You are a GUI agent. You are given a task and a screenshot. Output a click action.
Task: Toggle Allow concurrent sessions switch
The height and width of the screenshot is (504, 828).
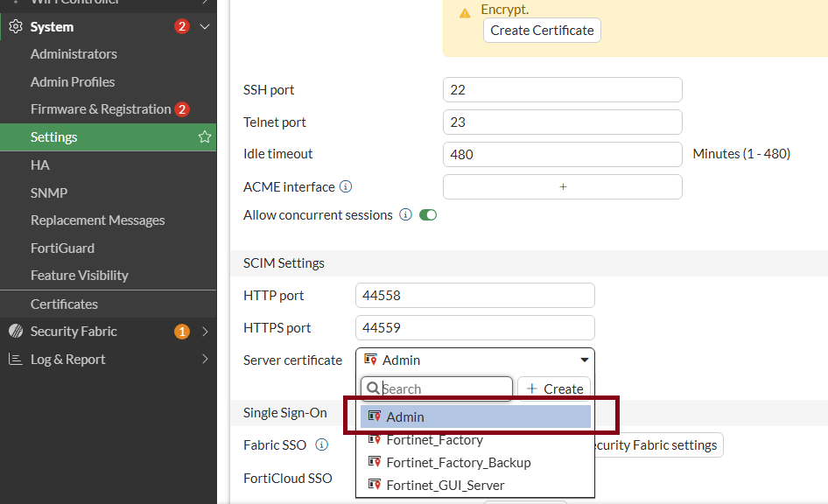point(428,214)
